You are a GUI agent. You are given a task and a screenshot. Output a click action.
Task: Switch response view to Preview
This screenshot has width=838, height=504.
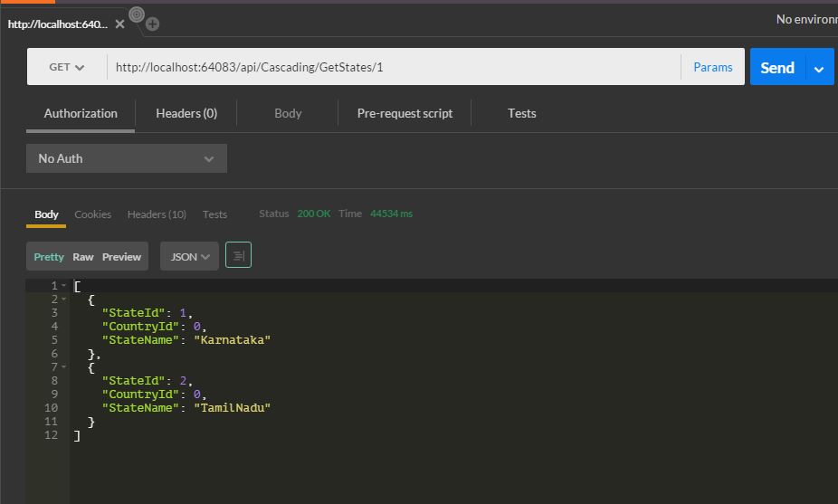(x=121, y=257)
